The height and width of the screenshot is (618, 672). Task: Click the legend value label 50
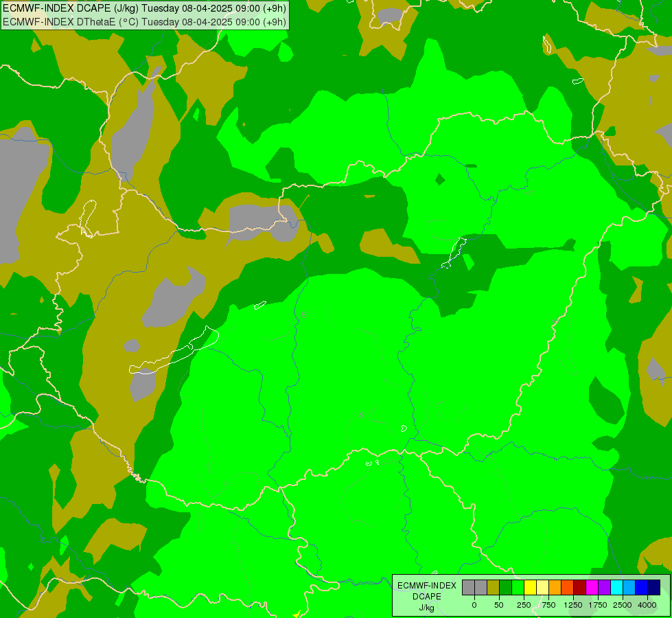pos(499,605)
